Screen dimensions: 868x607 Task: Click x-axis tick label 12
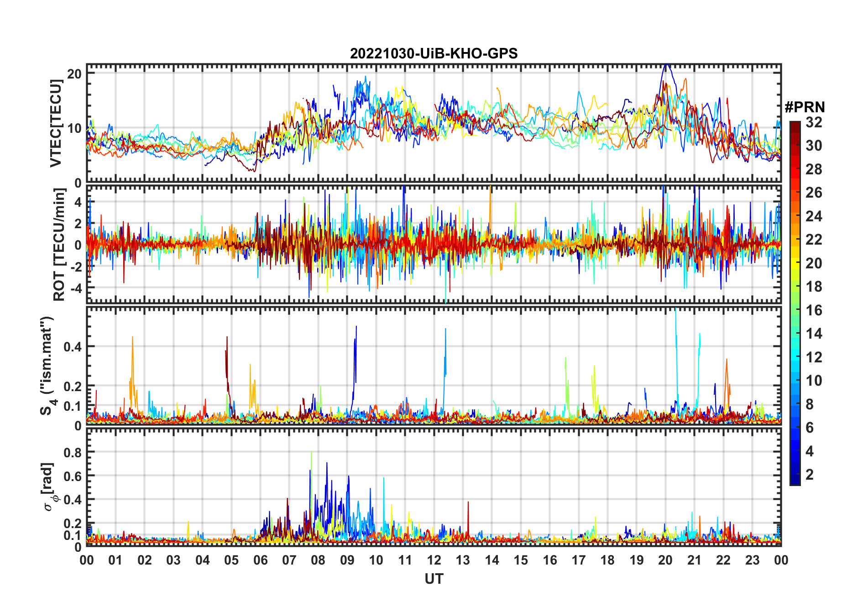pyautogui.click(x=434, y=560)
